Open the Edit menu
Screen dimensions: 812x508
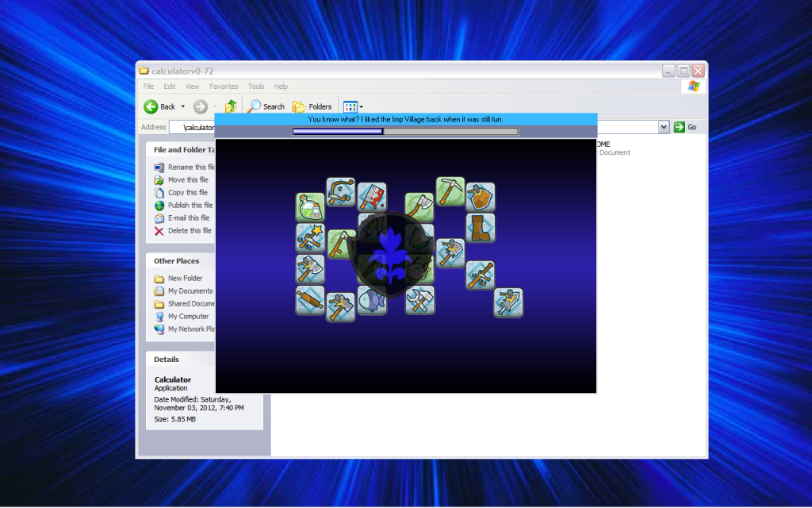click(170, 87)
